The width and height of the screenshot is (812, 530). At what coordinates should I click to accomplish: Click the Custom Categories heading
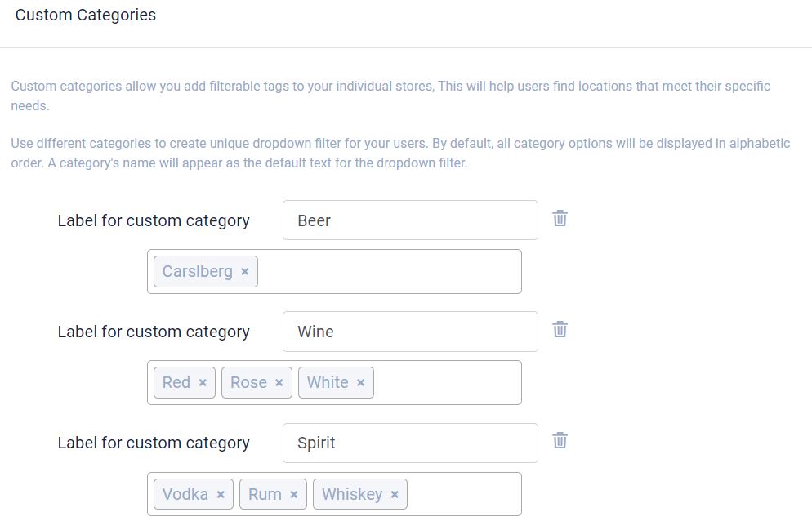85,15
